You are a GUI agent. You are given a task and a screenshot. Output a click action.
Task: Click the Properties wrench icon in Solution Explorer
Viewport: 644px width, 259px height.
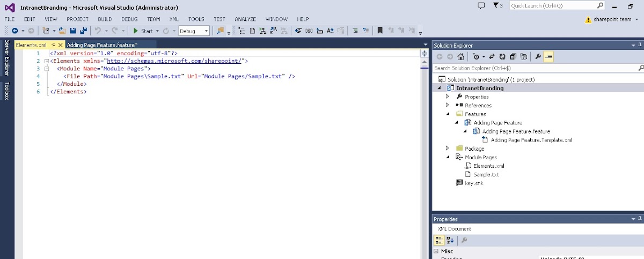coord(538,56)
